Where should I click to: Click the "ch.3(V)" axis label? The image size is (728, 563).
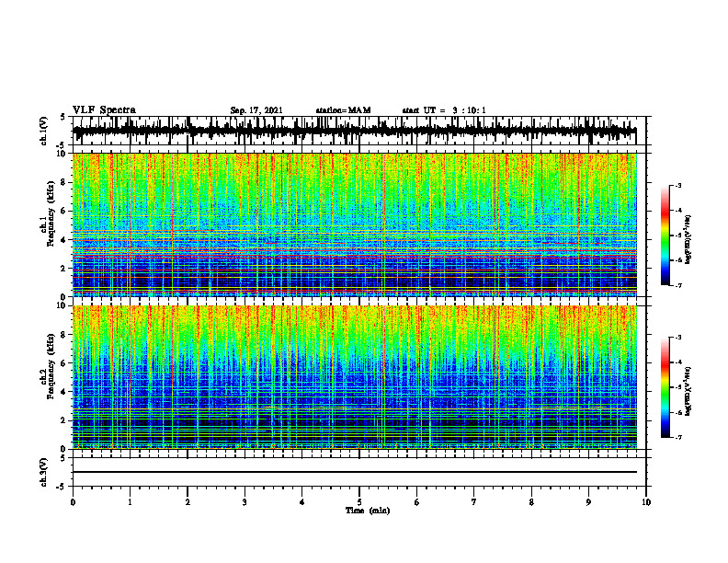(x=43, y=472)
